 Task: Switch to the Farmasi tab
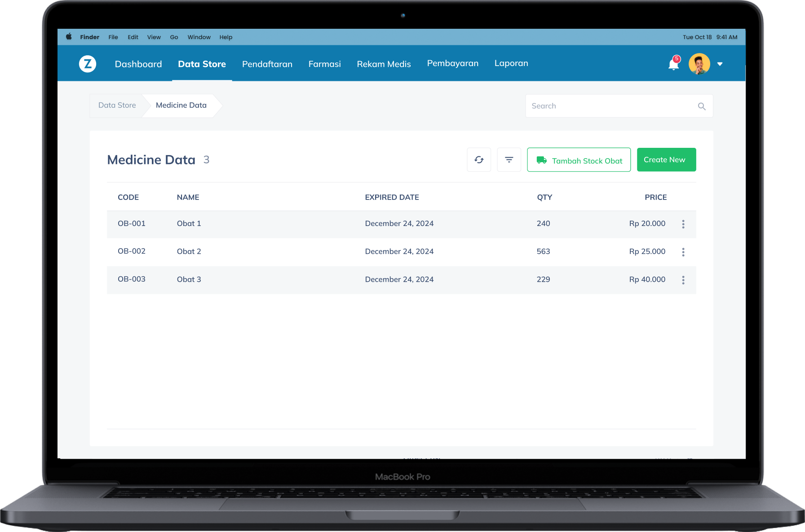[324, 64]
